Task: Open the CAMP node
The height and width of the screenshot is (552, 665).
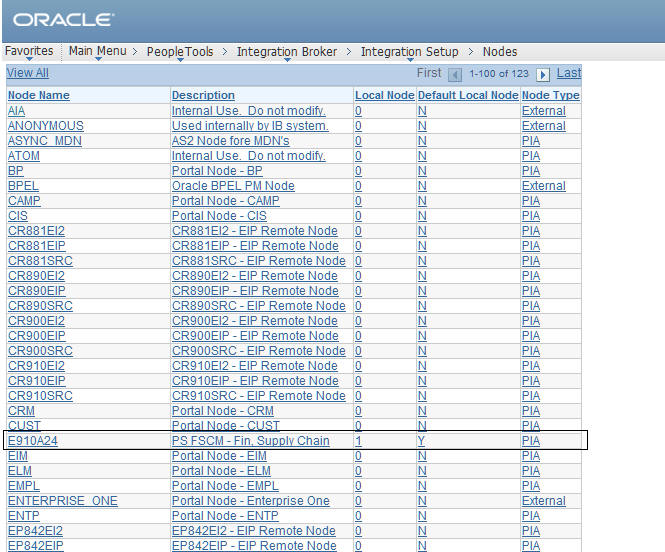Action: (24, 201)
